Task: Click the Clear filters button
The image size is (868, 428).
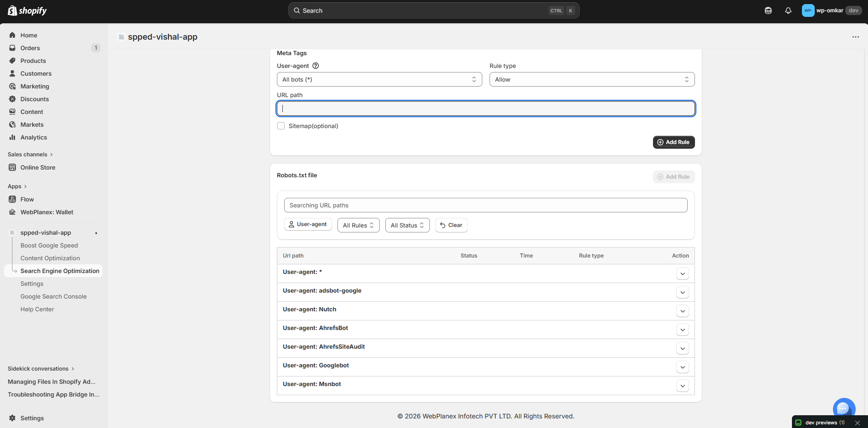Action: 451,225
